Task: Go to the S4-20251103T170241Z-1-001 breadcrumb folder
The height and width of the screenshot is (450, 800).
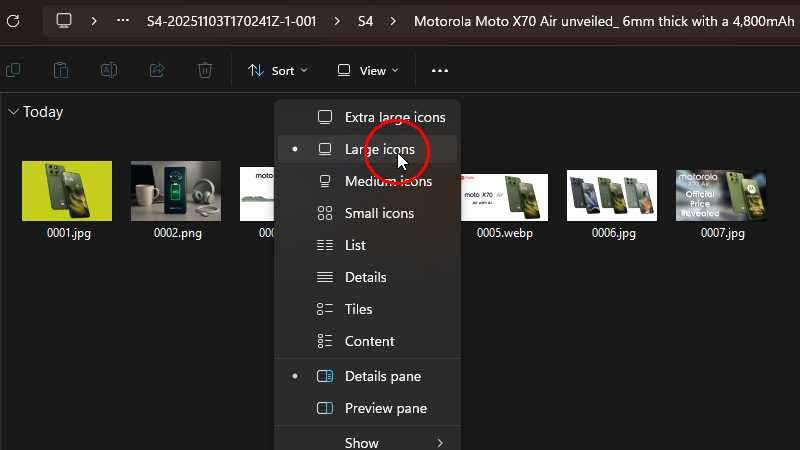Action: (x=232, y=21)
